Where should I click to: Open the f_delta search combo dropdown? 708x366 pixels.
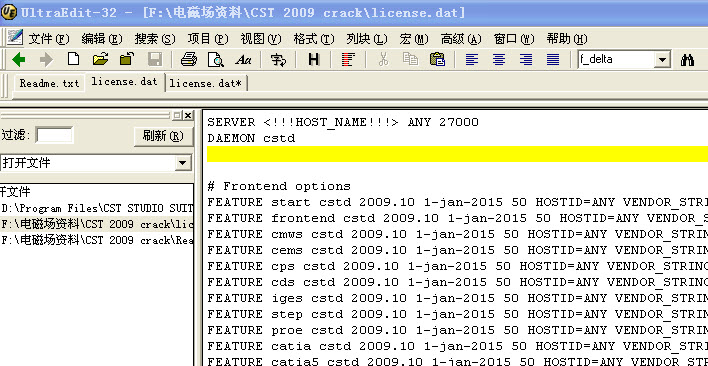(662, 60)
